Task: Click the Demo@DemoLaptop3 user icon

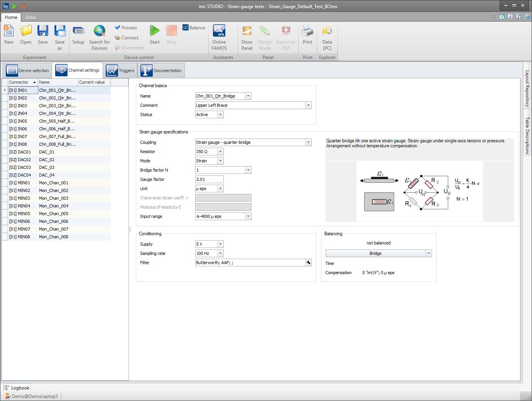Action: (7, 396)
